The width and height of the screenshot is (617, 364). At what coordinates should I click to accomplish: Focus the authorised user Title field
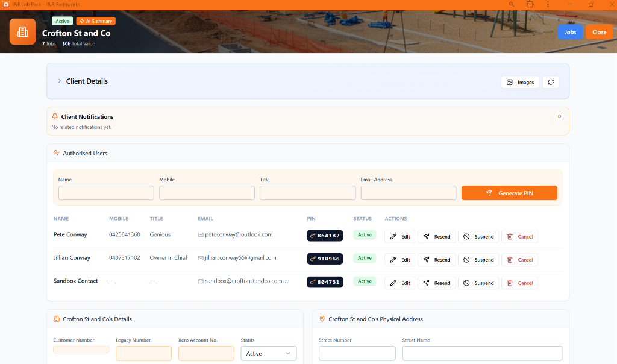[308, 193]
